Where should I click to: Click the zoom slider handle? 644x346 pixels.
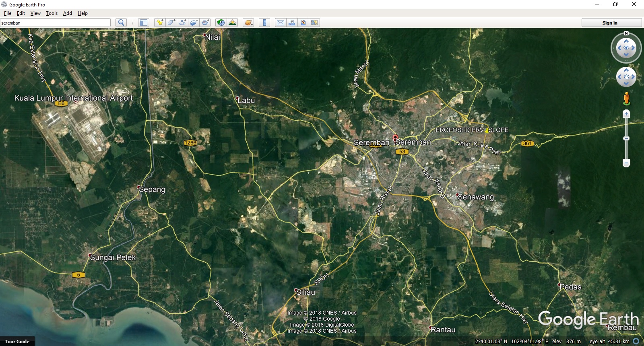coord(626,138)
